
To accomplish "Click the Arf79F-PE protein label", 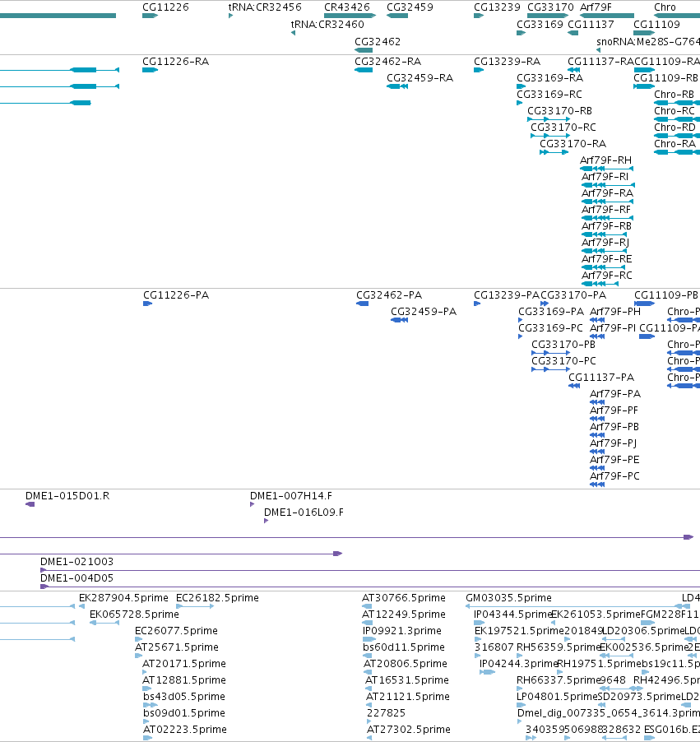I will 614,460.
